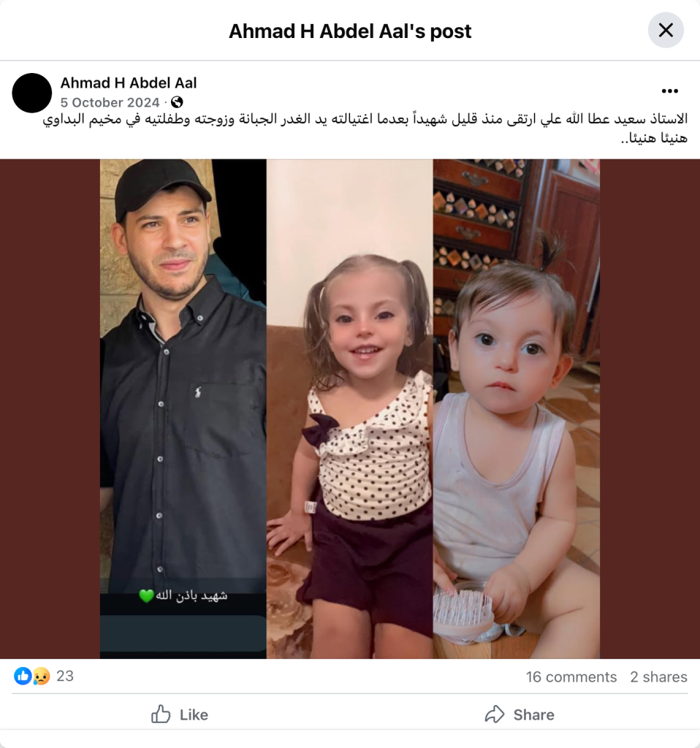The width and height of the screenshot is (700, 748).
Task: Open the photo of baby holding brush
Action: tap(517, 409)
